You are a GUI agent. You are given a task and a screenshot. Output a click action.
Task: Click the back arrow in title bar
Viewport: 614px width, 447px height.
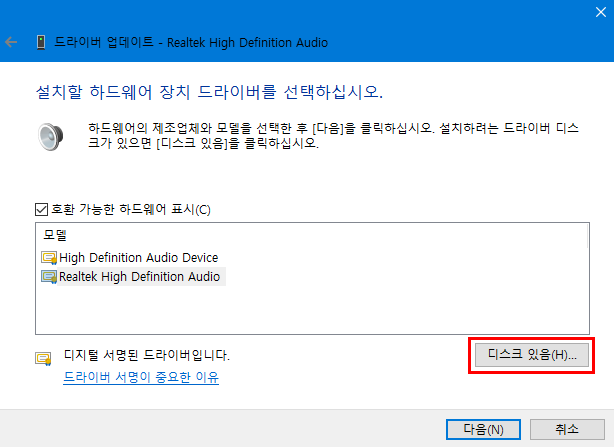[x=11, y=42]
